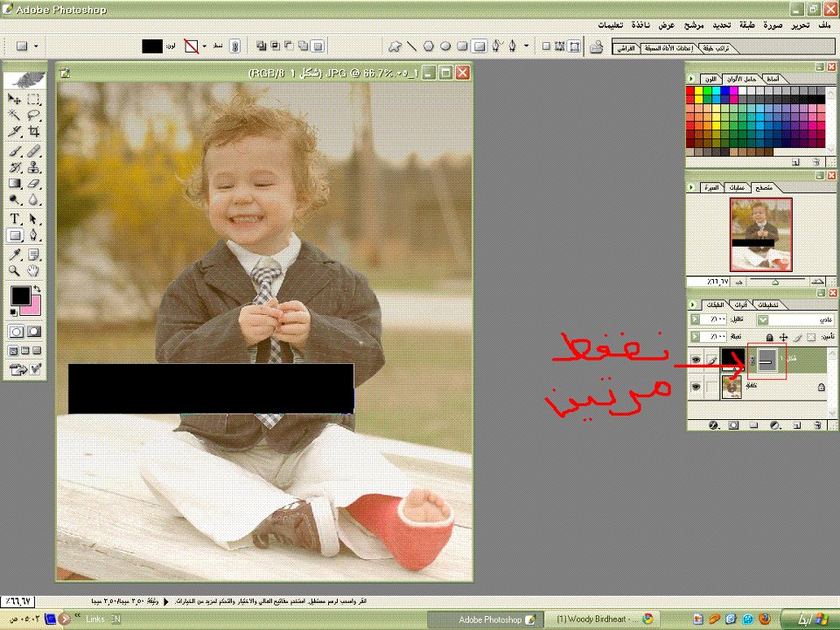
Task: Select the Crop tool
Action: click(34, 132)
